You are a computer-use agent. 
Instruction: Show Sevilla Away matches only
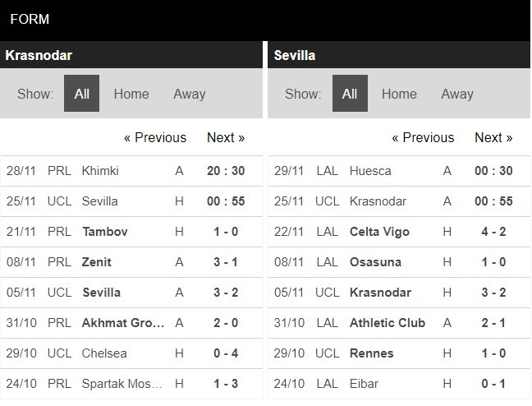point(456,94)
